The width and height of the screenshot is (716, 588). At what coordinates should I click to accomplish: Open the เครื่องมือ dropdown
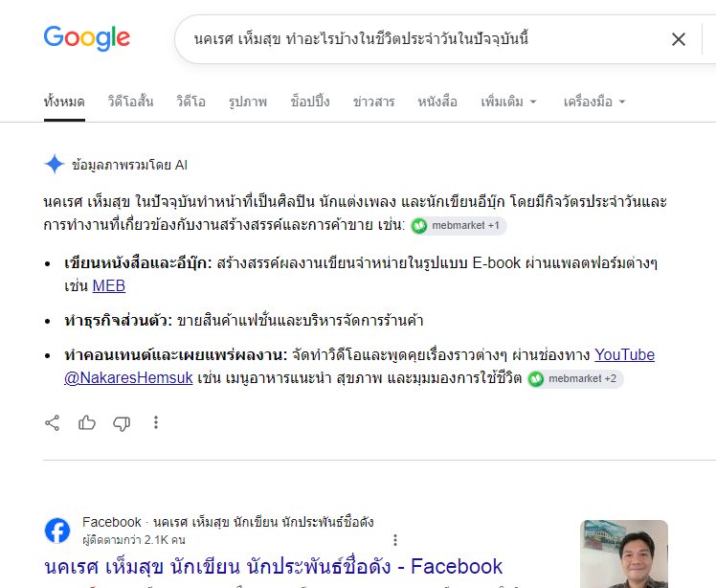(594, 102)
